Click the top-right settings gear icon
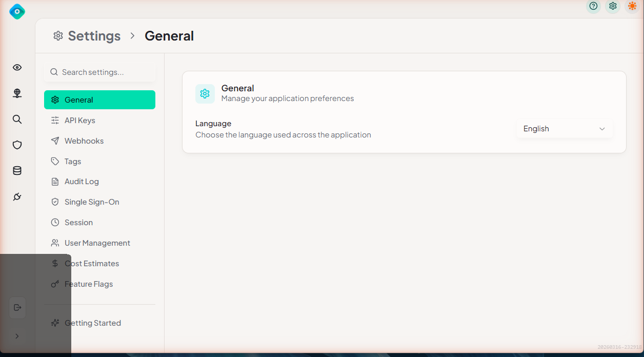 [613, 6]
